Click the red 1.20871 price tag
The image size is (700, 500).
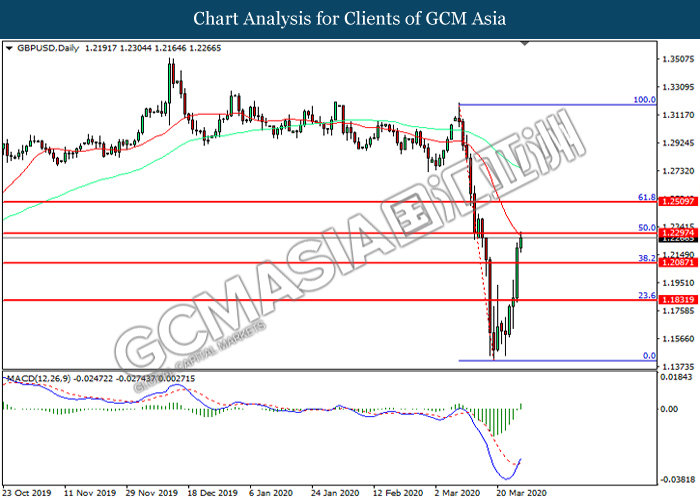tap(678, 262)
